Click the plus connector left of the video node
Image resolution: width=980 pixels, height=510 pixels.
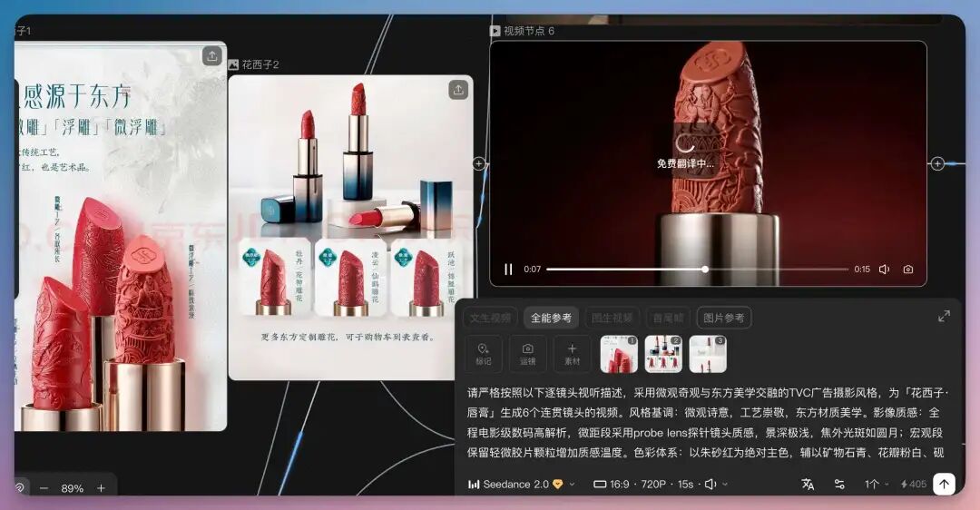coord(479,163)
